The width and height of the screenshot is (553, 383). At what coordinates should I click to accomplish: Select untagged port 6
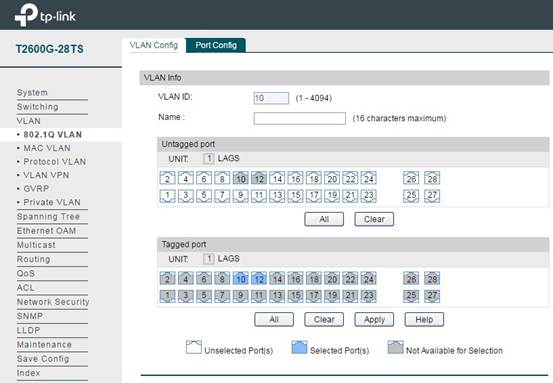coord(204,178)
